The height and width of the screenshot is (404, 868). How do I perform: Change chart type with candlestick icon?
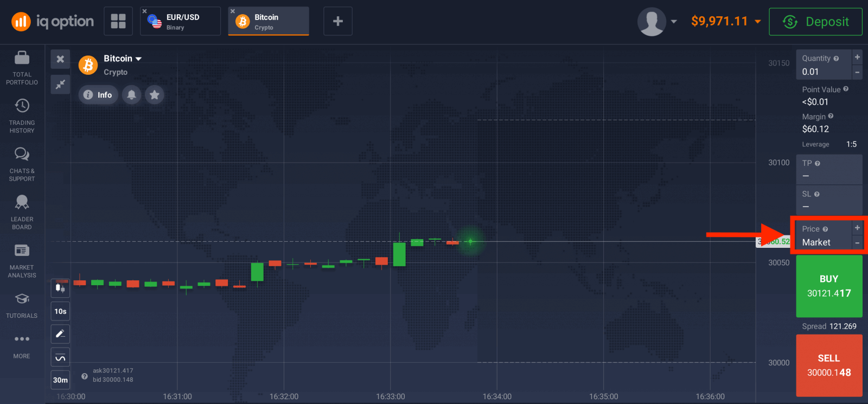pyautogui.click(x=60, y=288)
